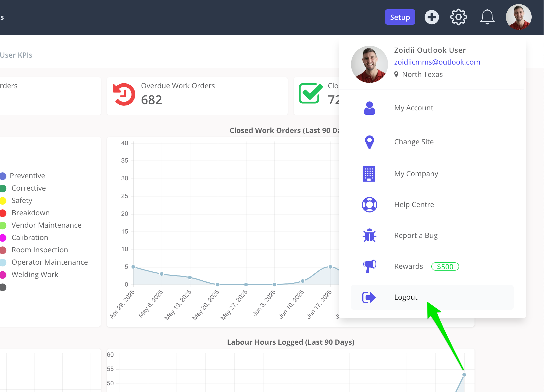
Task: Select Logout from the user menu
Action: [x=432, y=297]
